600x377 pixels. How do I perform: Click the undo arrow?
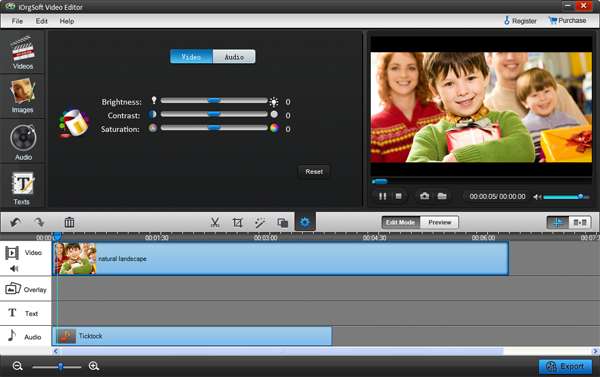(15, 222)
